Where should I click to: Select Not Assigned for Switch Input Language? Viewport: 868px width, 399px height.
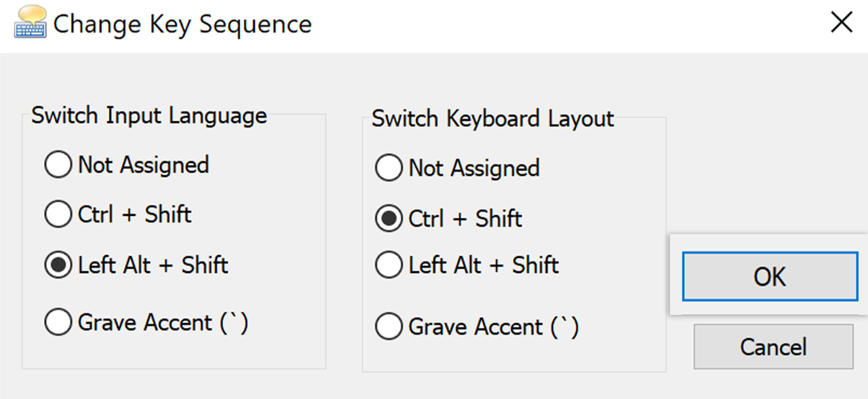point(58,165)
